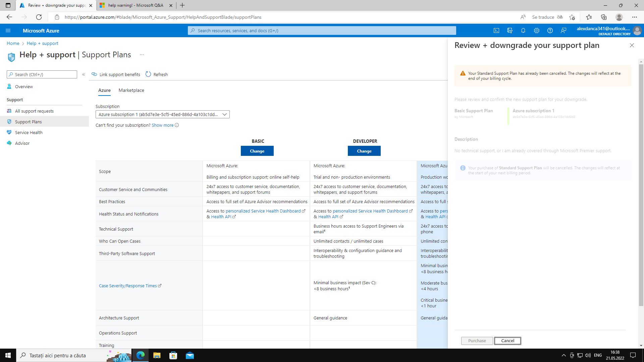Open the notifications bell

[x=523, y=31]
